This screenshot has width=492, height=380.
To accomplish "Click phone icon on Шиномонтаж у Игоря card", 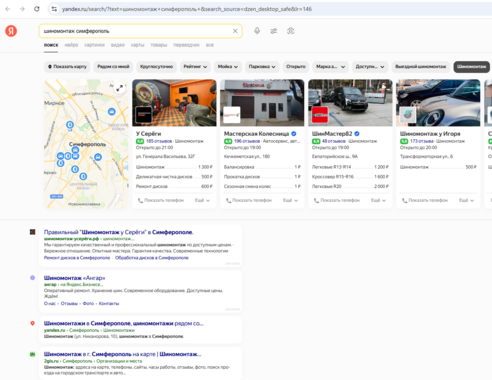I will pos(404,200).
